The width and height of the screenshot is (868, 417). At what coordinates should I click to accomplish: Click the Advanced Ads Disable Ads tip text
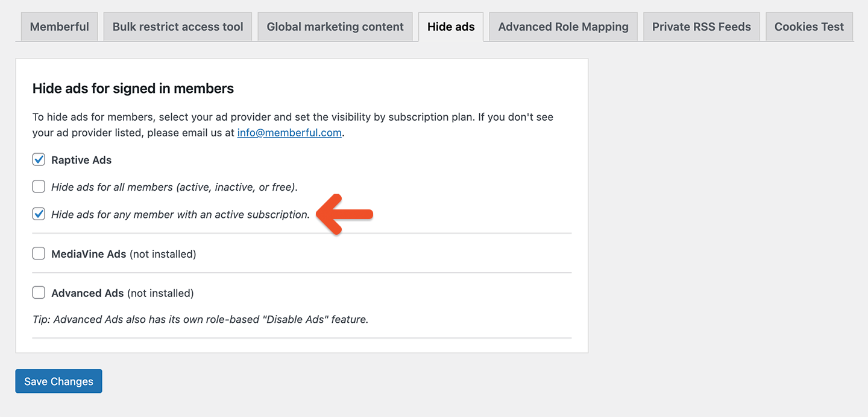click(200, 319)
